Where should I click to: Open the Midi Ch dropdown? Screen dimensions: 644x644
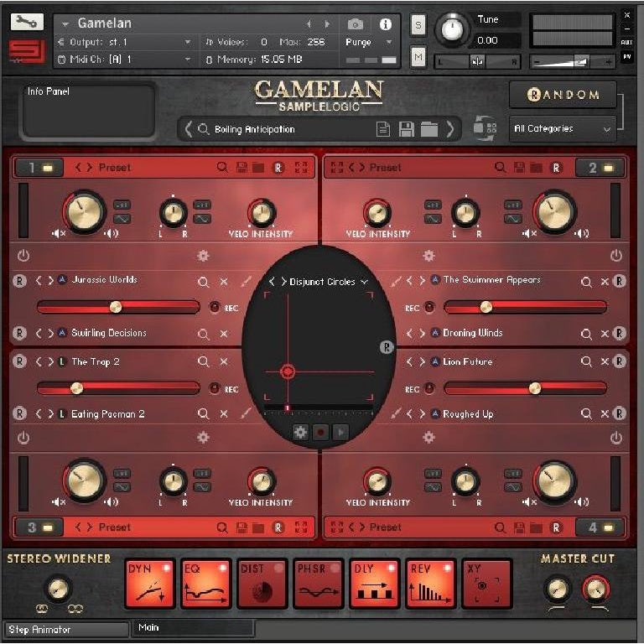point(188,60)
